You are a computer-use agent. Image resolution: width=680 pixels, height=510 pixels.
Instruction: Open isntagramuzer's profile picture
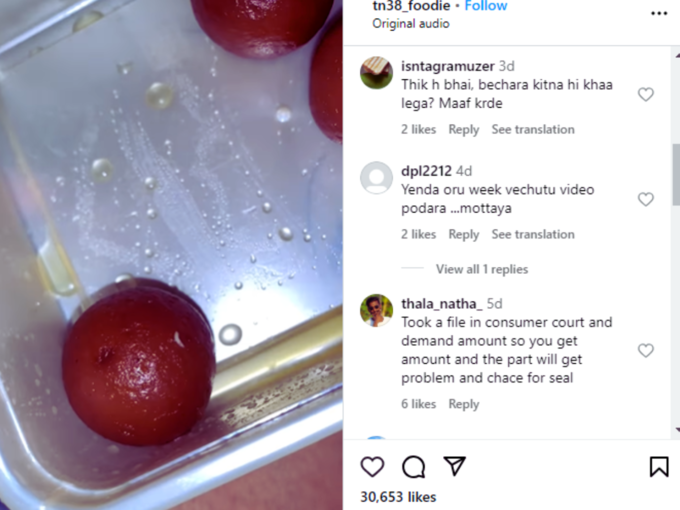click(376, 72)
